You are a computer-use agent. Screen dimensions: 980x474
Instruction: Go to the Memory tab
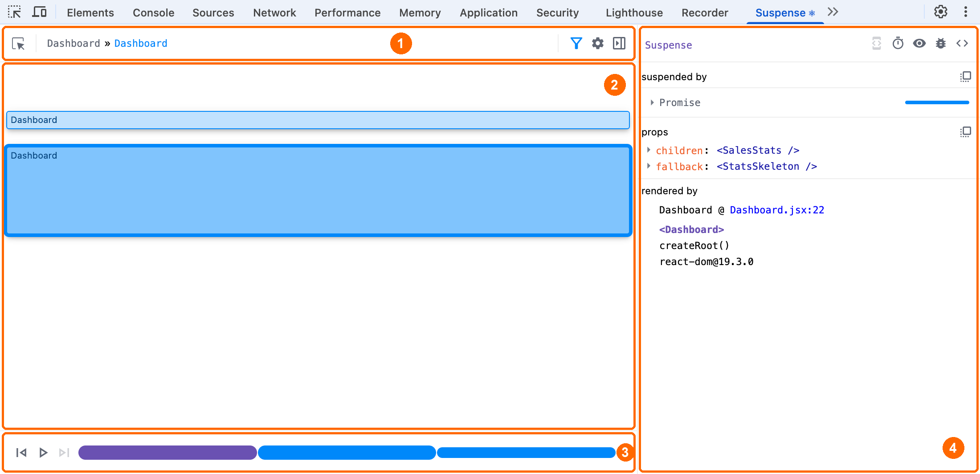tap(420, 12)
